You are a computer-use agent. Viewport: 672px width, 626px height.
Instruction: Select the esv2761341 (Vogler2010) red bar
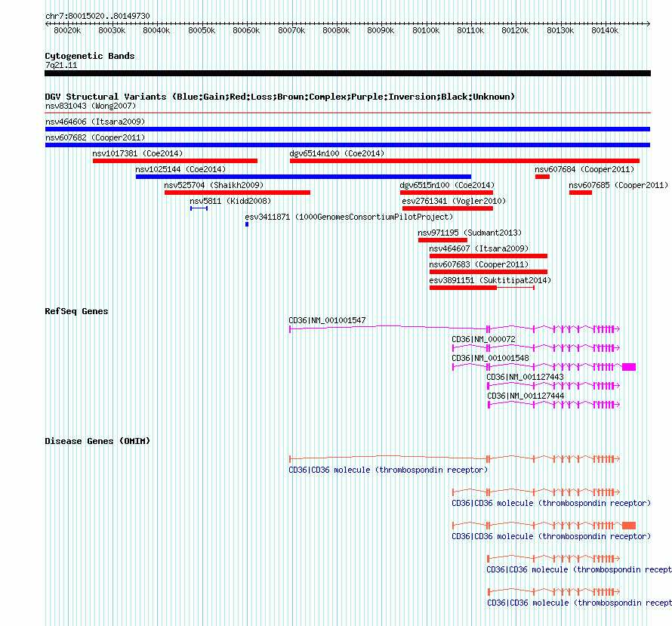(448, 208)
